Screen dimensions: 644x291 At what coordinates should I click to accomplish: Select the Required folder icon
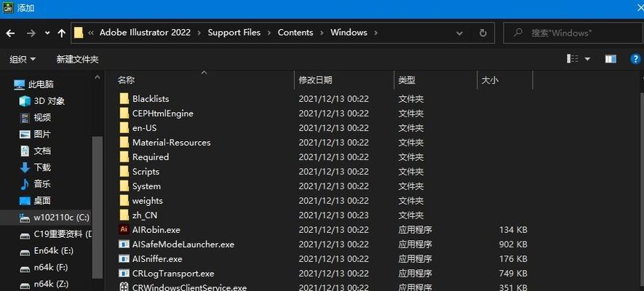click(x=124, y=157)
